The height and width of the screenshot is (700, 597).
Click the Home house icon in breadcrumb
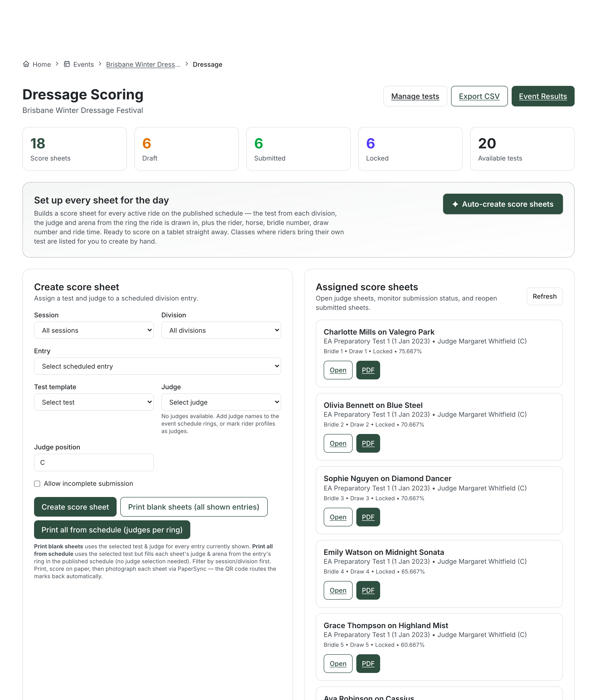click(26, 64)
